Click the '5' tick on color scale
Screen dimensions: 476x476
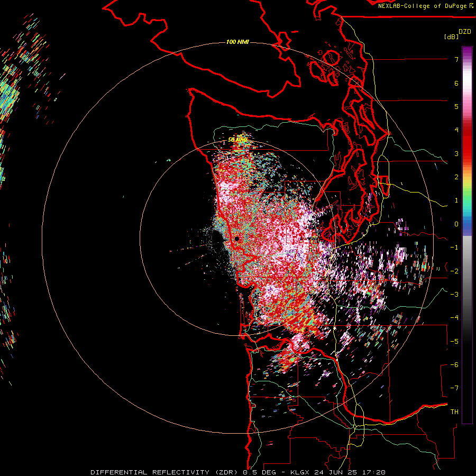pos(456,106)
